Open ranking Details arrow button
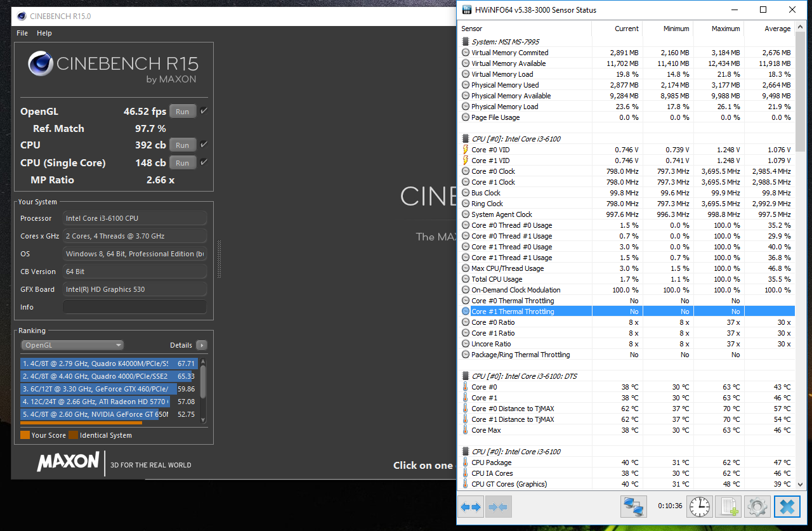Viewport: 812px width, 531px height. [202, 345]
